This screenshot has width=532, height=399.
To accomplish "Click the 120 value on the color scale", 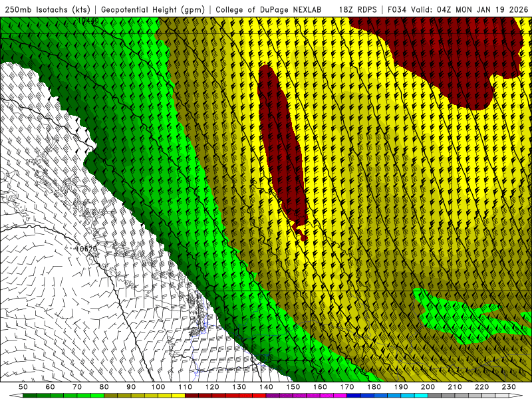I will [x=212, y=387].
